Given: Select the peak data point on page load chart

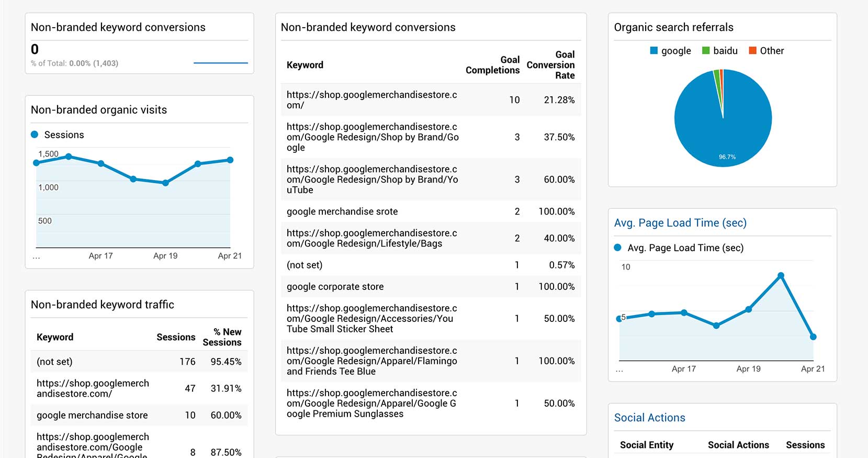Looking at the screenshot, I should (x=781, y=275).
